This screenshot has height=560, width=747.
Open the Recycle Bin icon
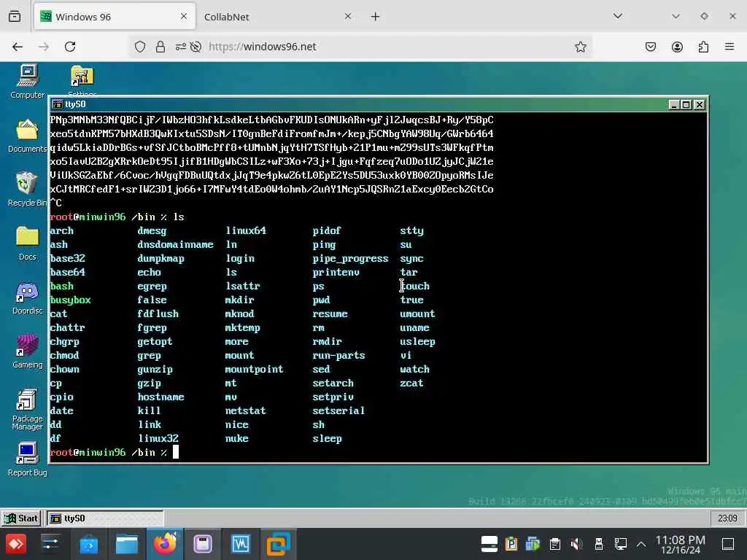pyautogui.click(x=27, y=189)
